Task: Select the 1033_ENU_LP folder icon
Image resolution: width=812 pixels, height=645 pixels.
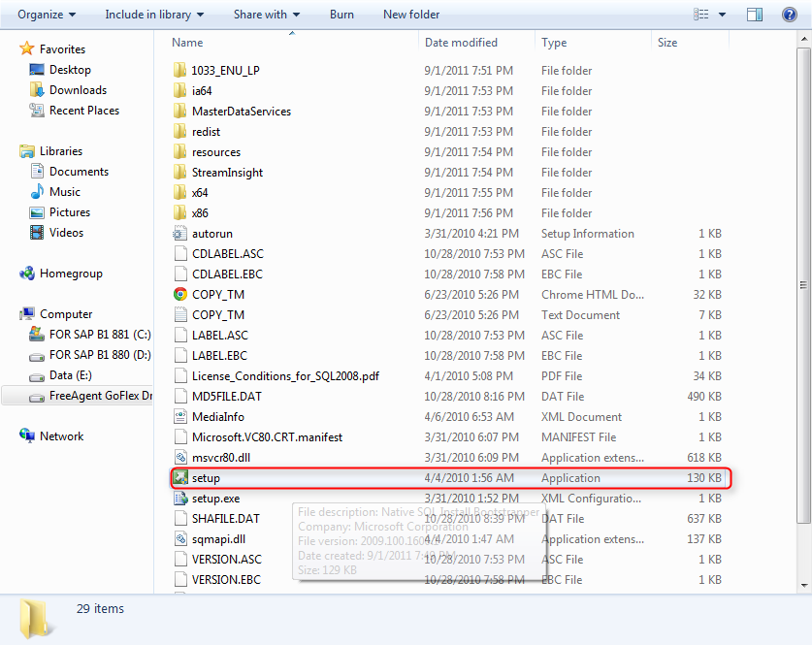Action: pos(179,70)
